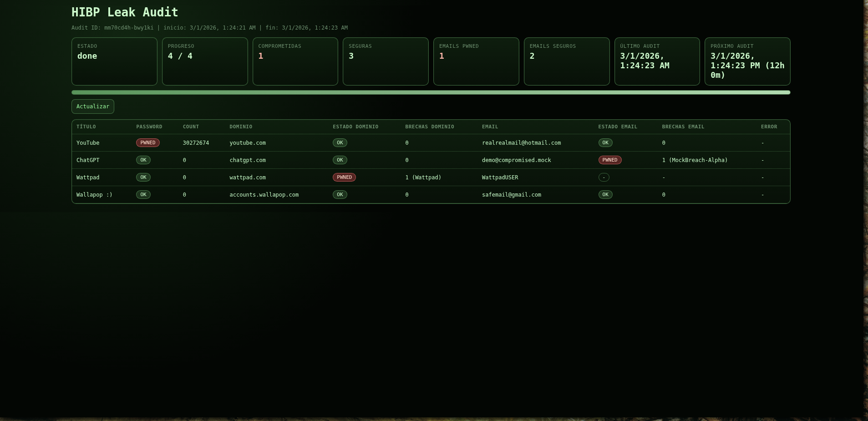Click the Actualizar button

click(x=93, y=107)
